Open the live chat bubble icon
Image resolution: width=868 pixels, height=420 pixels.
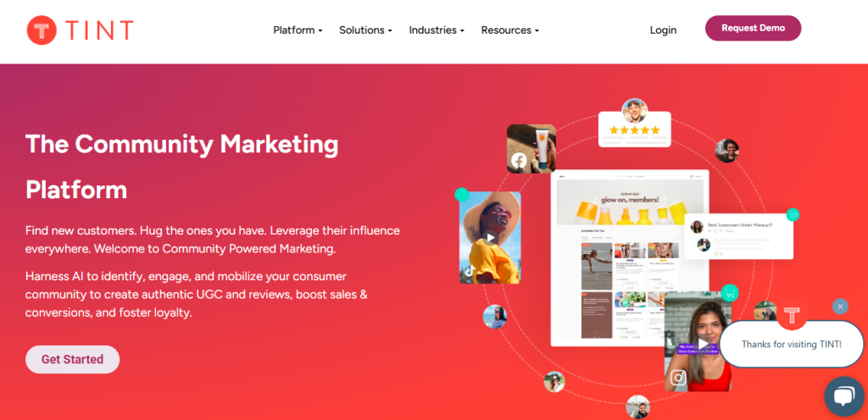(x=843, y=395)
